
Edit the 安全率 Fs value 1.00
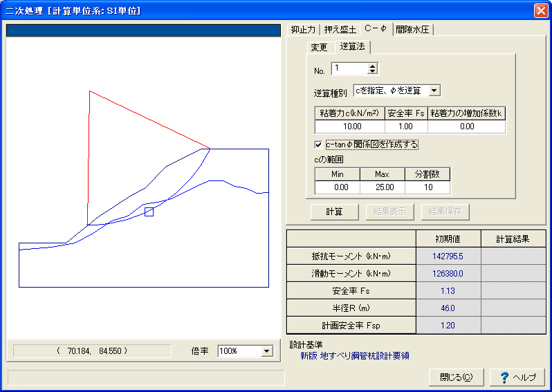406,127
